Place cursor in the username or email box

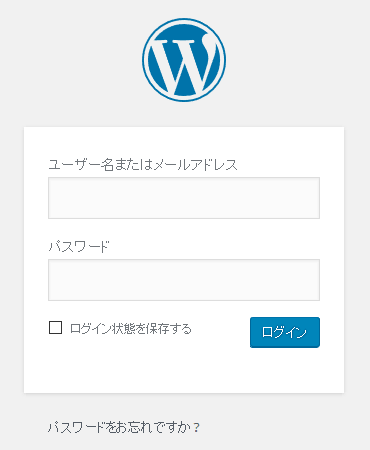(184, 198)
